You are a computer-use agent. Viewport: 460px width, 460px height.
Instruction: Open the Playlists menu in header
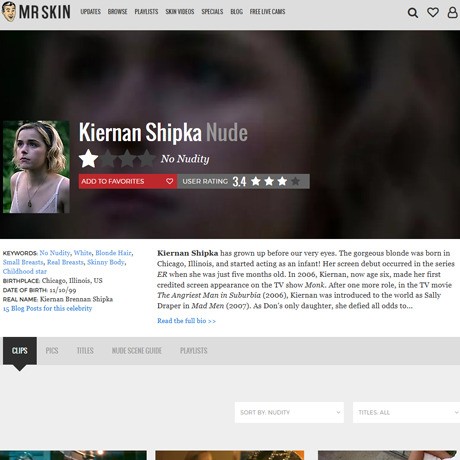click(x=146, y=12)
